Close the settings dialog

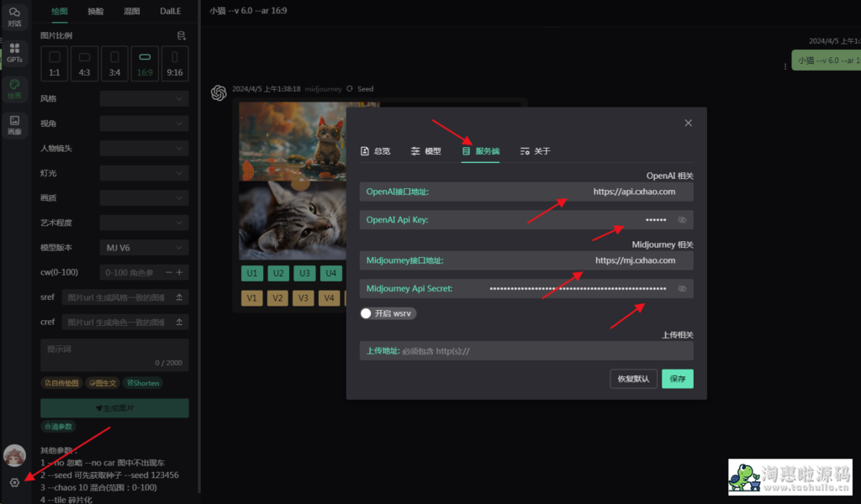click(688, 123)
